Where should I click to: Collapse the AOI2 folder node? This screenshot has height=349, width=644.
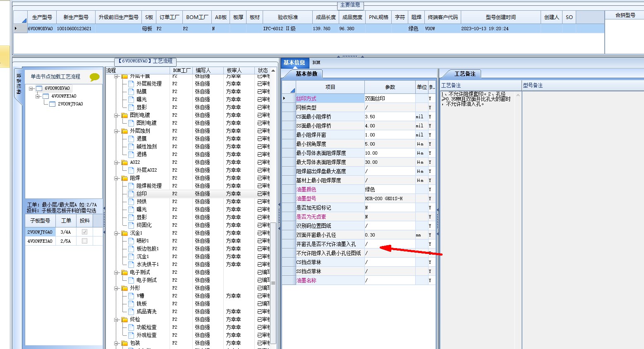click(116, 163)
